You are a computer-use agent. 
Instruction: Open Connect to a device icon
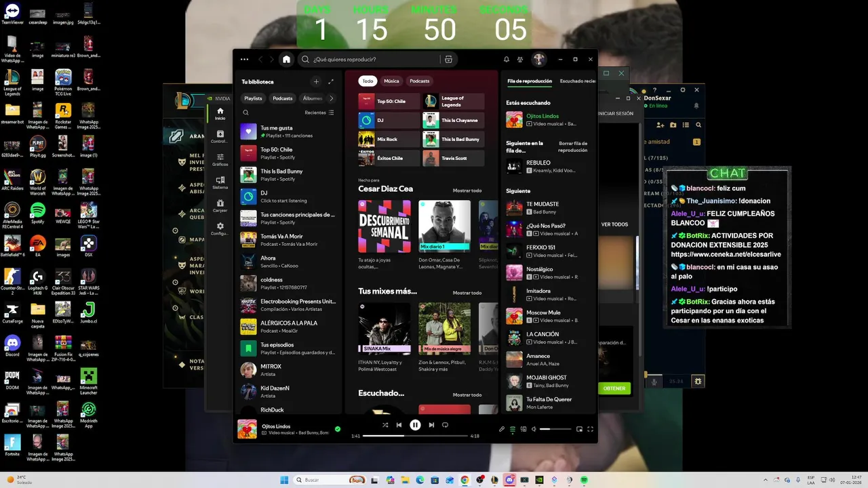pyautogui.click(x=524, y=429)
